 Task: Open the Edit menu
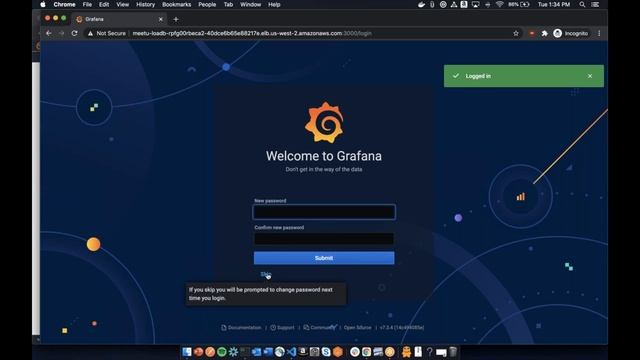(x=104, y=4)
